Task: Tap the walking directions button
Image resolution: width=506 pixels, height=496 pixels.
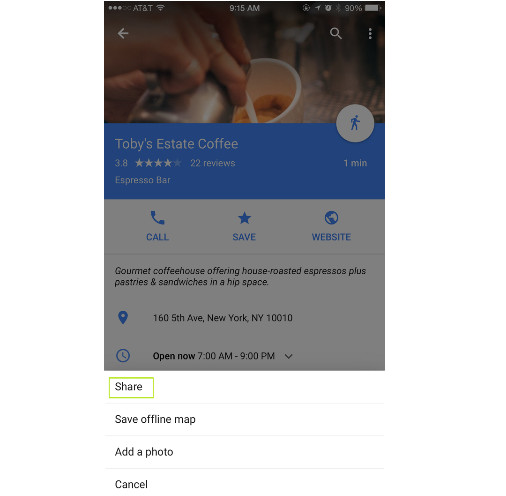Action: pyautogui.click(x=355, y=123)
